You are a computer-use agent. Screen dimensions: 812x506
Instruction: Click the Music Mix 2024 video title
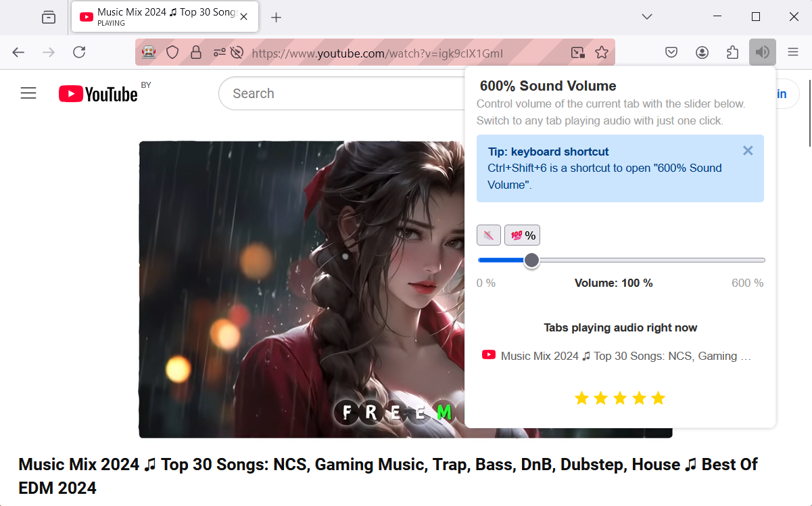(388, 476)
